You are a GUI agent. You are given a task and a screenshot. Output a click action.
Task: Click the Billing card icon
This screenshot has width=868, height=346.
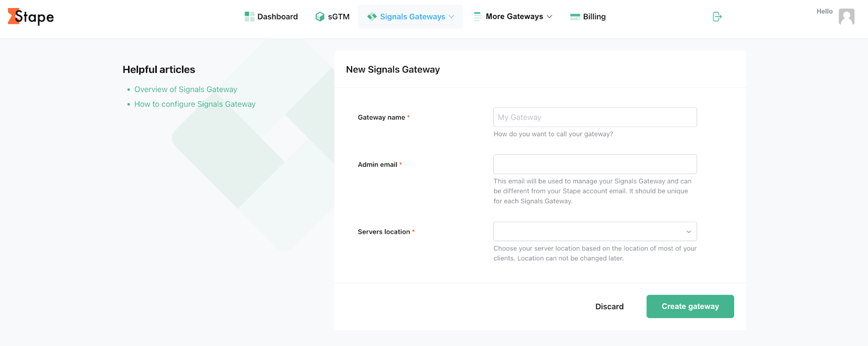575,17
